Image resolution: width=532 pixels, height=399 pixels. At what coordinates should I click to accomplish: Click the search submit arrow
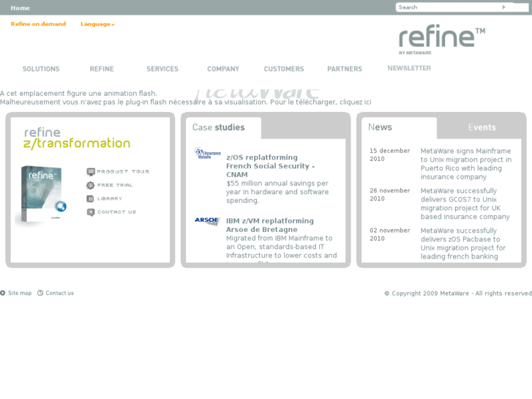[x=504, y=7]
